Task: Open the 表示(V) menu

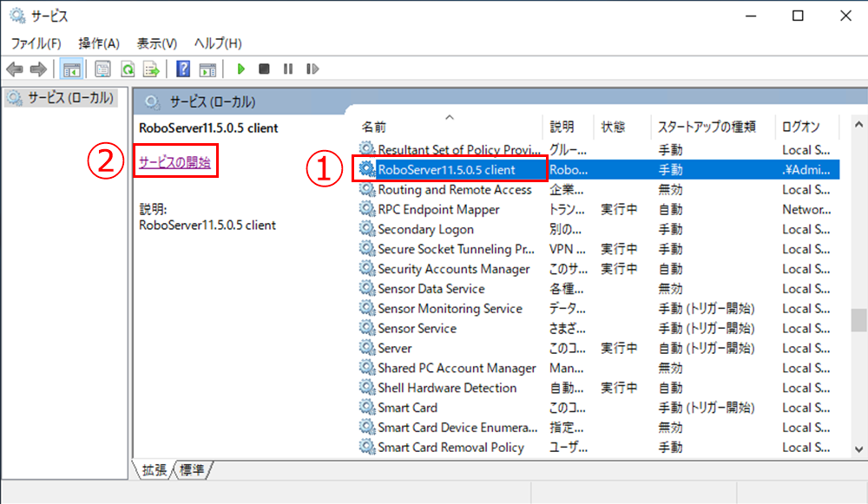Action: point(157,43)
